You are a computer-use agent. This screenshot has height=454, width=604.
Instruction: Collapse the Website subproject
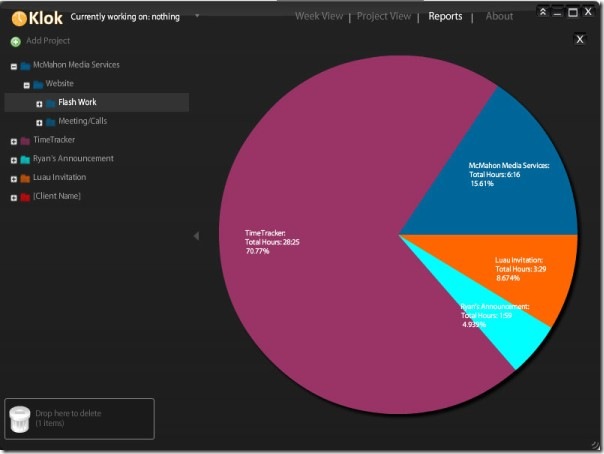point(27,85)
